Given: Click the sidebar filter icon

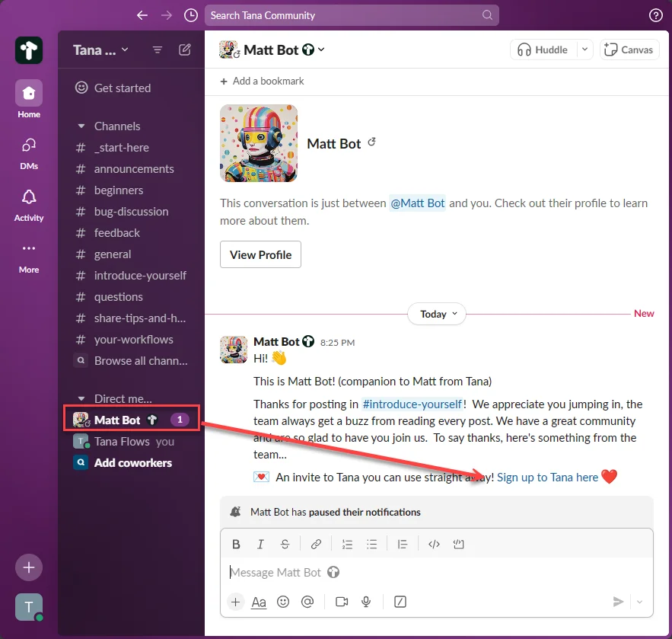Looking at the screenshot, I should point(158,50).
